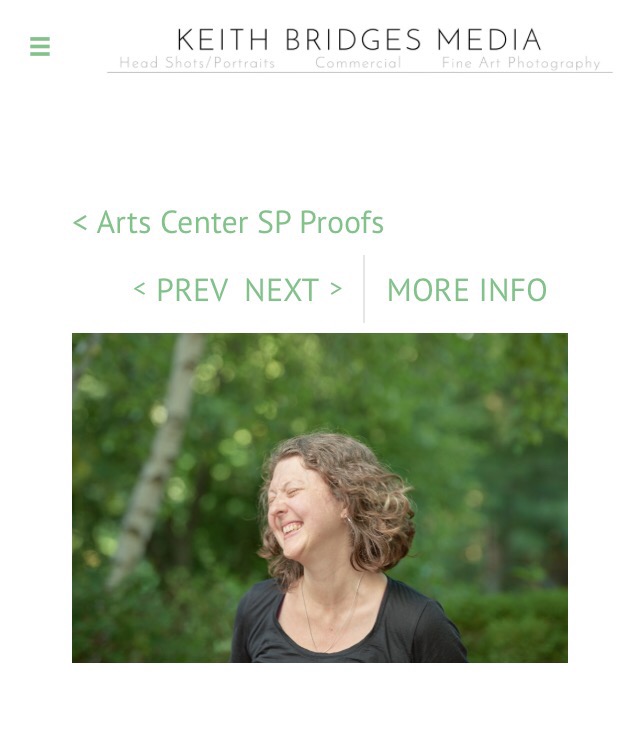Click the left chevron before Arts Center SP Proofs
This screenshot has width=637, height=732.
pyautogui.click(x=80, y=223)
